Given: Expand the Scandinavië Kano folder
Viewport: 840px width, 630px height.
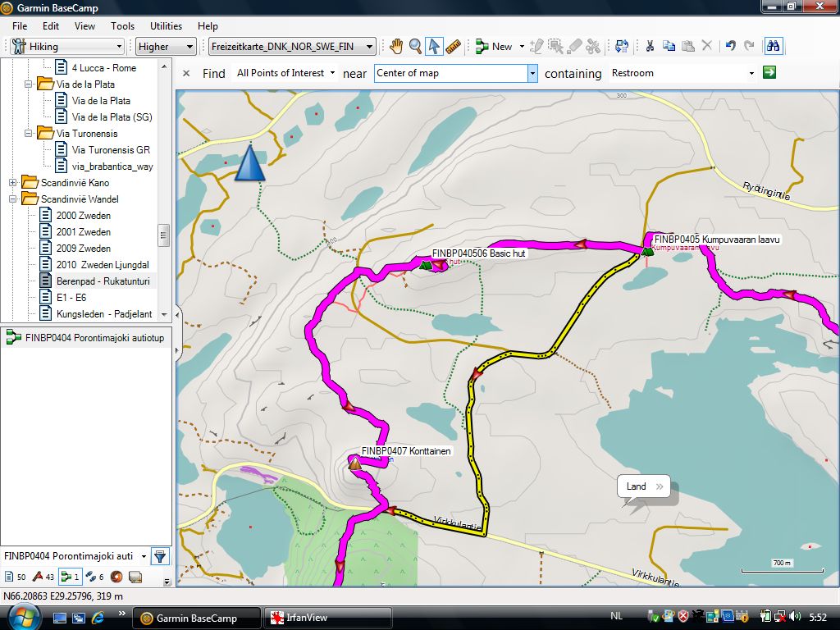Looking at the screenshot, I should pyautogui.click(x=13, y=183).
